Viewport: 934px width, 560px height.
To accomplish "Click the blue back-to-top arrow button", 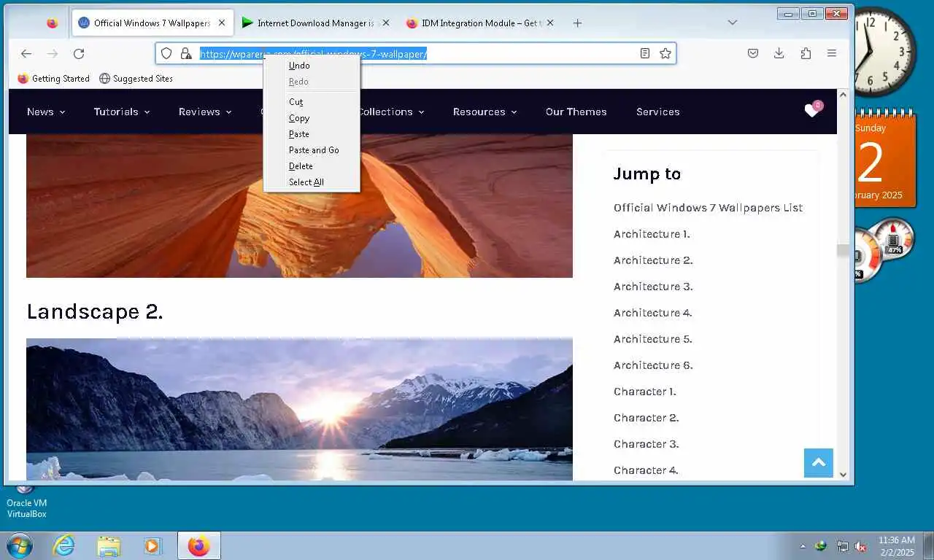I will pyautogui.click(x=819, y=463).
